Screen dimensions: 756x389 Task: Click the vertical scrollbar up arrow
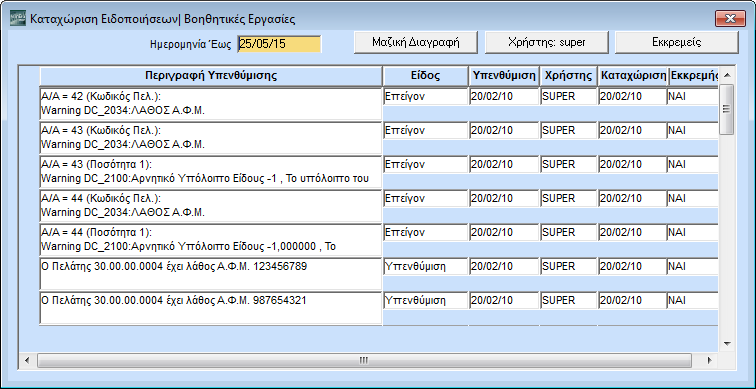click(x=727, y=75)
